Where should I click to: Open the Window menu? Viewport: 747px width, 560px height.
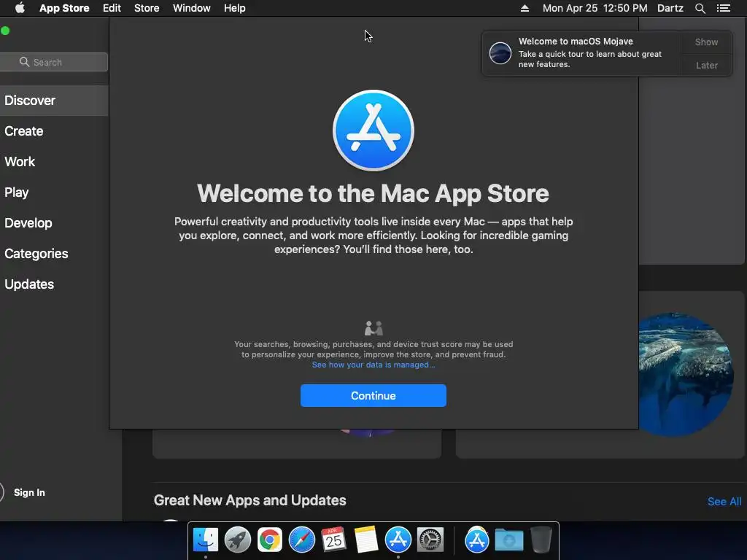coord(192,8)
